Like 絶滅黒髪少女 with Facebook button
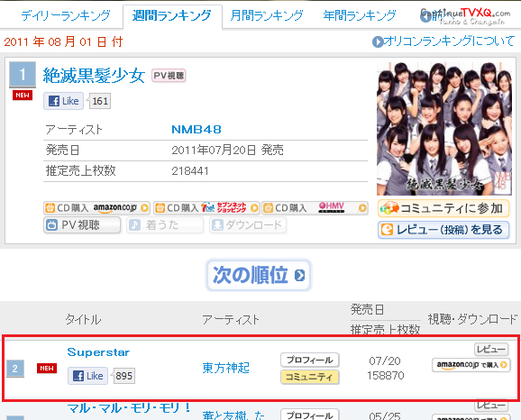This screenshot has height=420, width=521. 64,101
